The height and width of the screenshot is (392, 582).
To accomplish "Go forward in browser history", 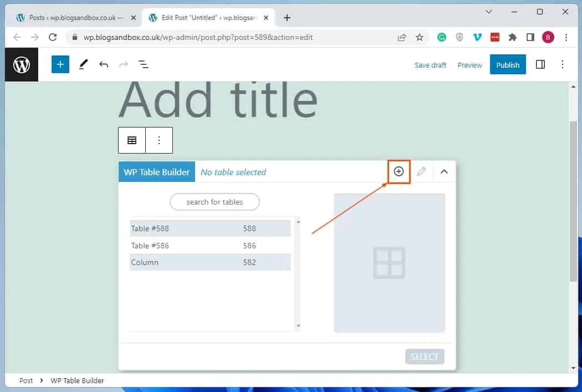I will coord(34,37).
